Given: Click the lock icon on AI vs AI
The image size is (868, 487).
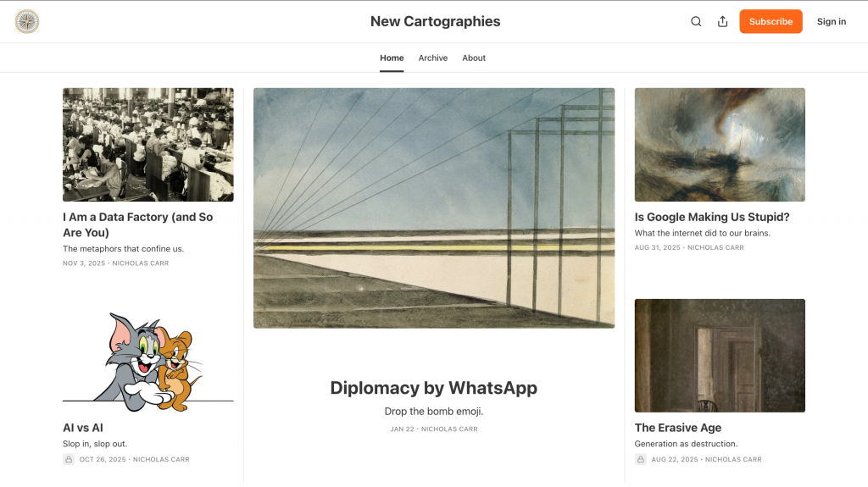Looking at the screenshot, I should click(69, 459).
